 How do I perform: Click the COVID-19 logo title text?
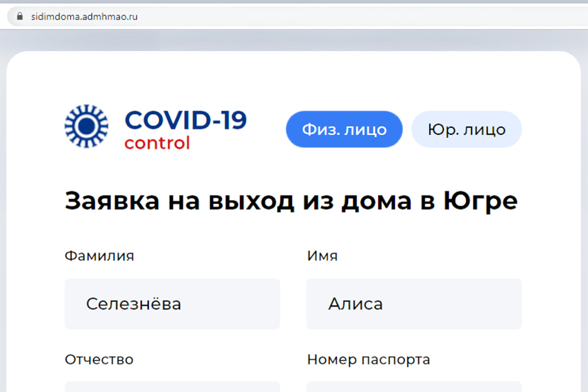[185, 120]
